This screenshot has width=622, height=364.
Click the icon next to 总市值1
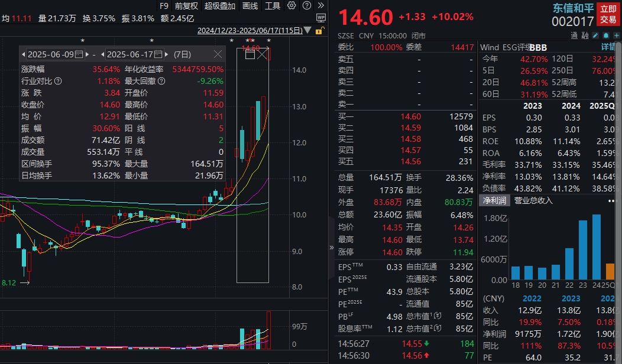[x=438, y=316]
